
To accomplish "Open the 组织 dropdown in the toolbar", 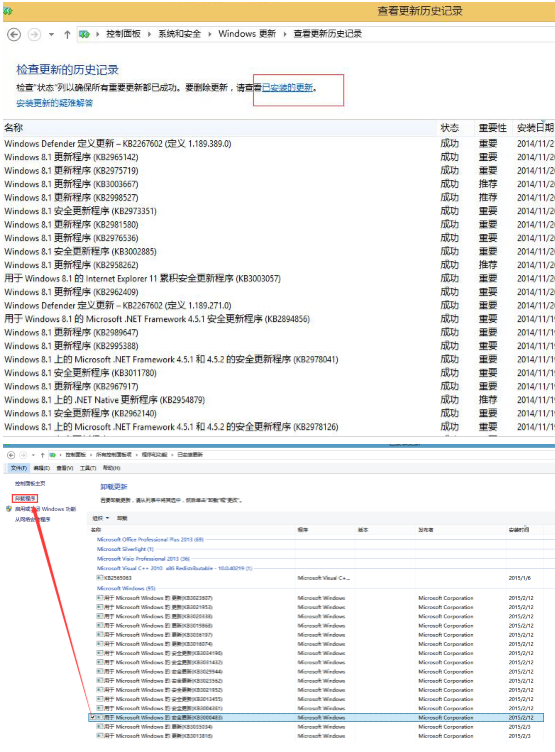I will coord(101,518).
